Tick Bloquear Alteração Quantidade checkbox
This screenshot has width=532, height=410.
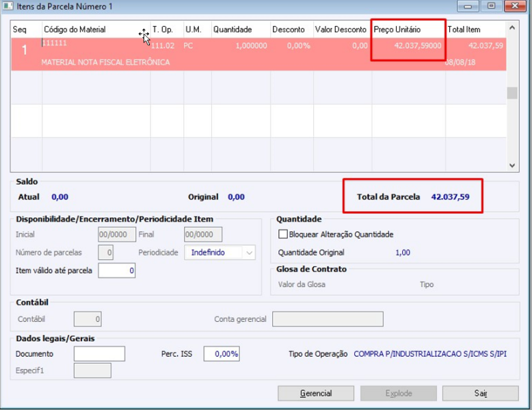[282, 234]
